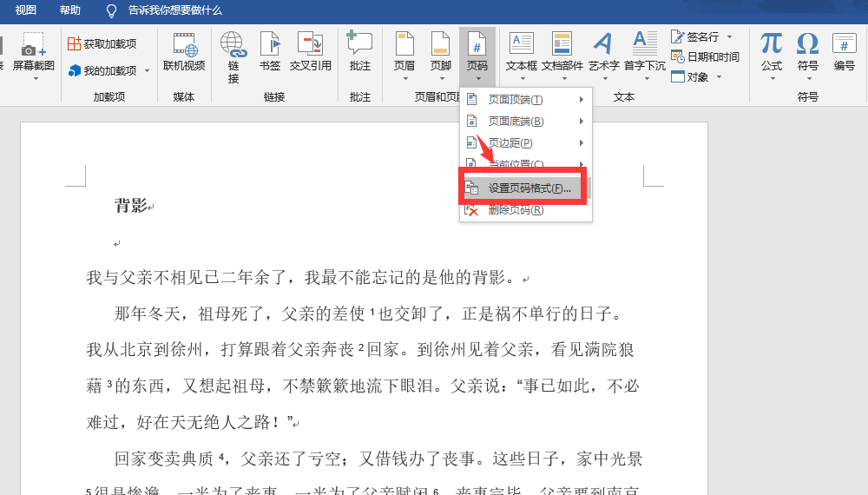
Task: Insert a 文本框 text box
Action: coord(521,56)
